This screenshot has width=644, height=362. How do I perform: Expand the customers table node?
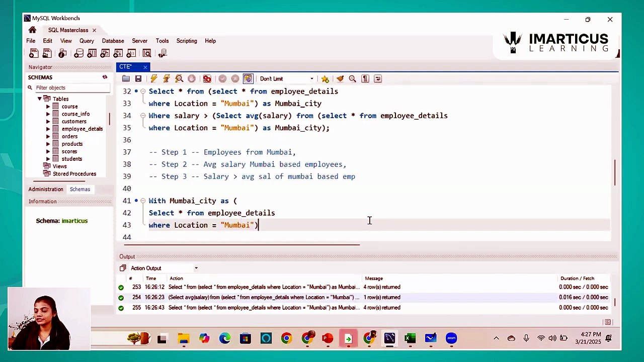click(x=48, y=121)
